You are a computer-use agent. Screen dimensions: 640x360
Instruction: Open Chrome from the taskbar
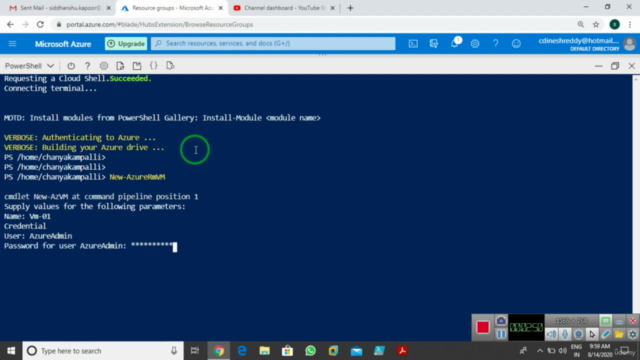pyautogui.click(x=218, y=351)
